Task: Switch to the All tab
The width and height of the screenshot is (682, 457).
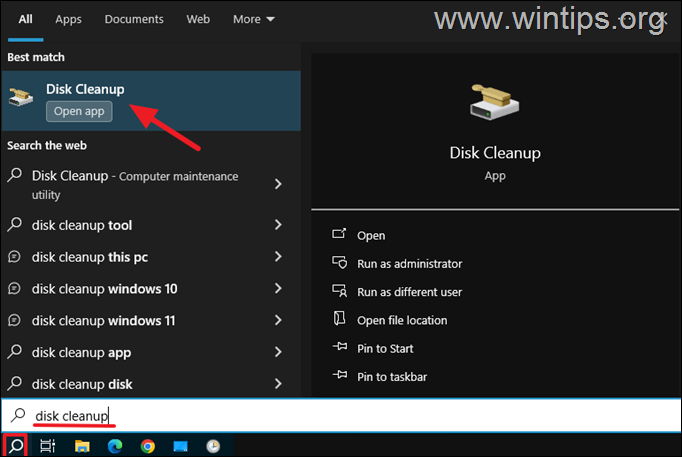Action: 25,19
